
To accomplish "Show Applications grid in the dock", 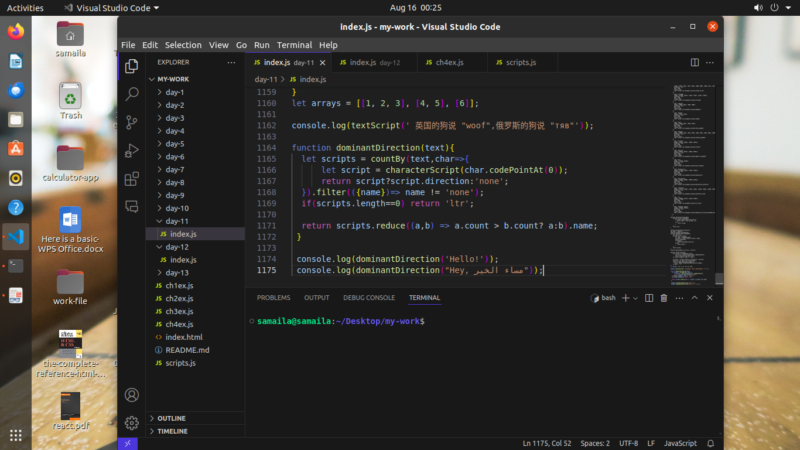I will pos(16,435).
